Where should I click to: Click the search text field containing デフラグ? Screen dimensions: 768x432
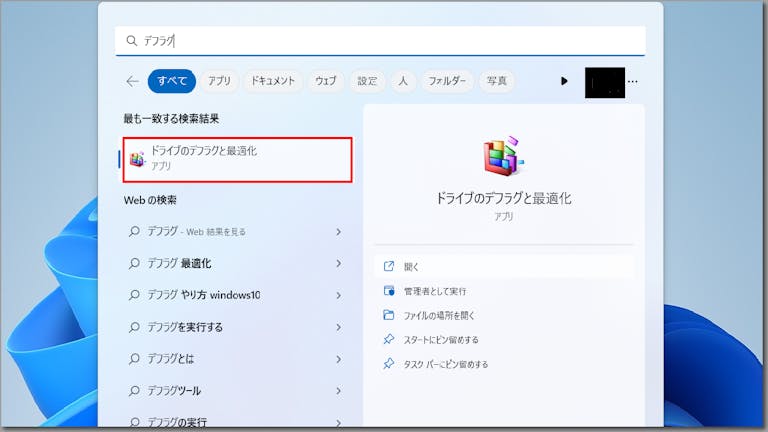coord(380,41)
